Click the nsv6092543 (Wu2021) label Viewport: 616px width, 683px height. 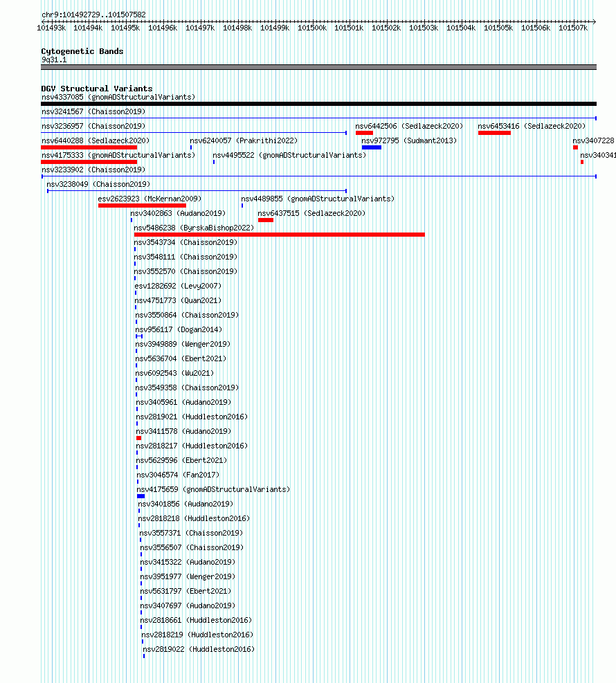tap(174, 373)
